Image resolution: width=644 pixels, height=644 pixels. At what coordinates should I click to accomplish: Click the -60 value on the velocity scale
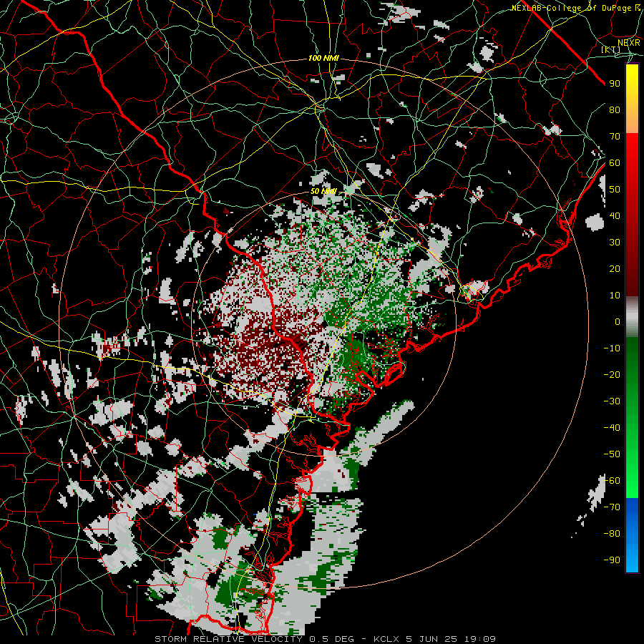point(612,481)
